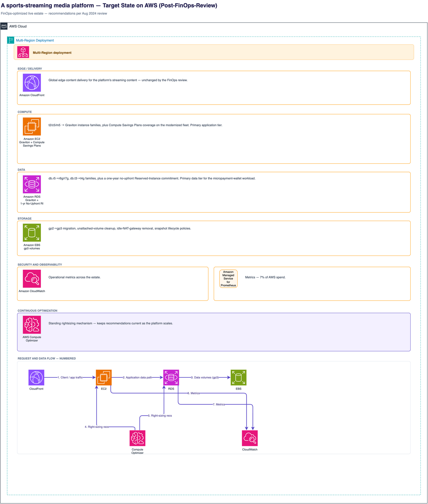This screenshot has width=428, height=504.
Task: Click the AWS Cloud logo icon
Action: coord(4,26)
